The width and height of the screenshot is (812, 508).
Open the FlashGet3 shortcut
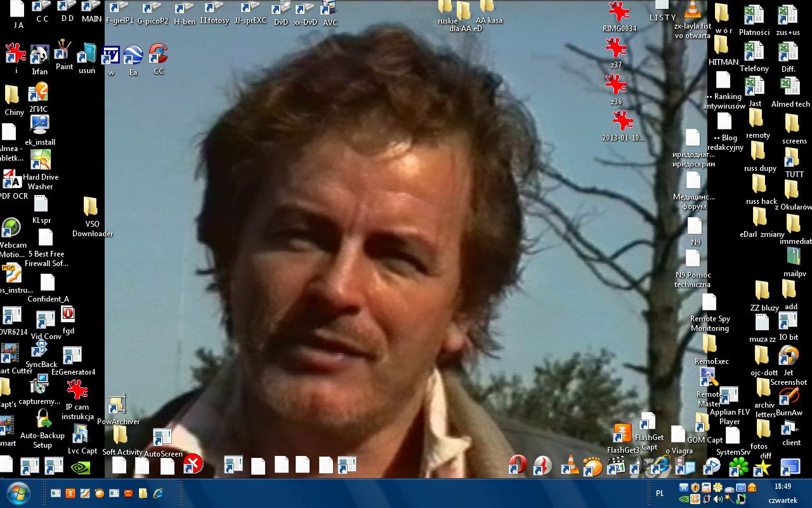click(x=623, y=434)
